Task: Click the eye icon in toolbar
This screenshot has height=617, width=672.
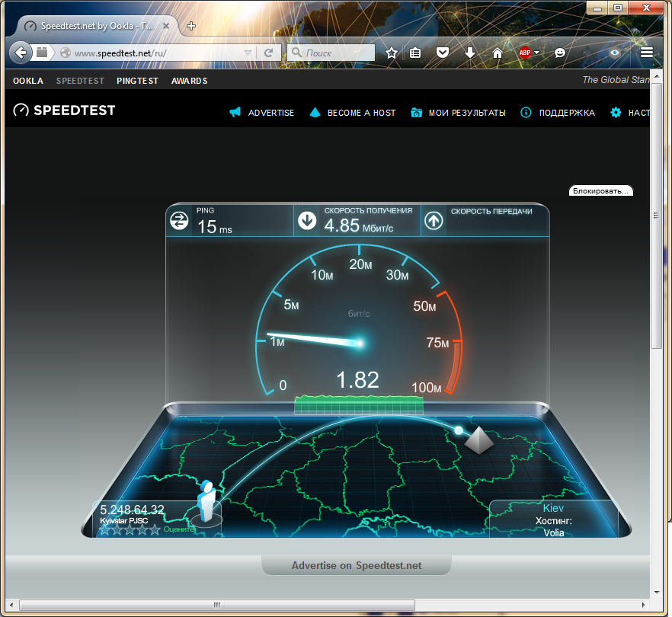Action: (615, 53)
